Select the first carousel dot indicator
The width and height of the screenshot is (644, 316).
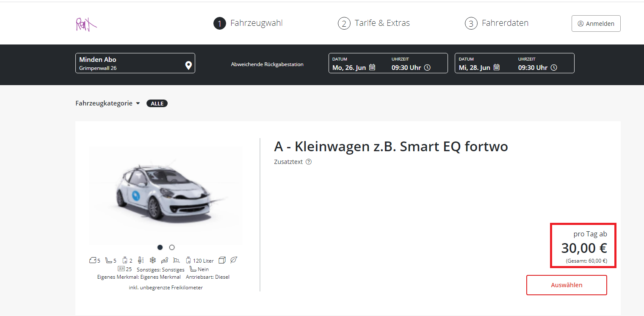pos(160,247)
